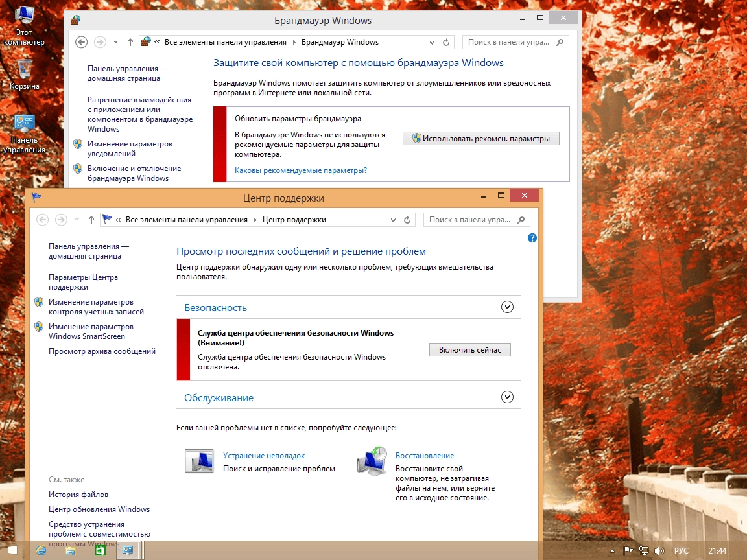The height and width of the screenshot is (560, 747).
Task: Switch input language РУС indicator
Action: pos(681,551)
